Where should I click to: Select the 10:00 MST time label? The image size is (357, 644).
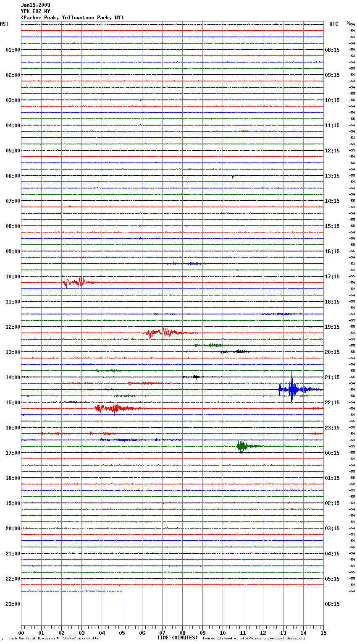[x=13, y=277]
